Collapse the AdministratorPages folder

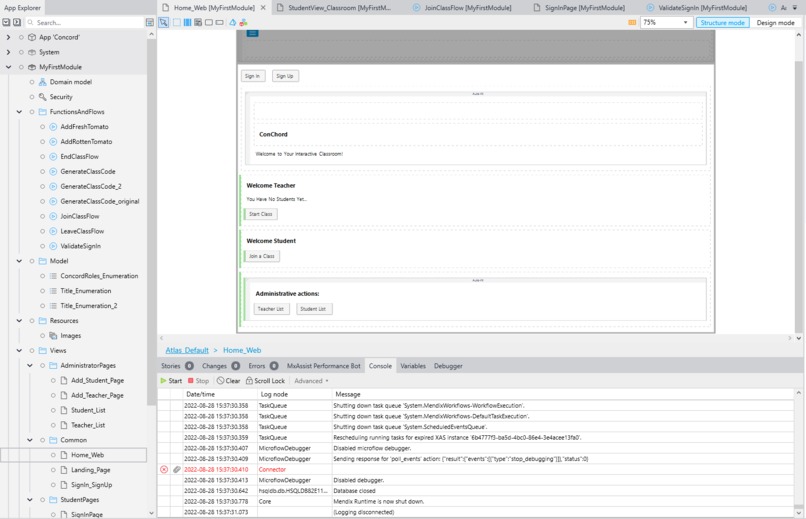(x=30, y=365)
